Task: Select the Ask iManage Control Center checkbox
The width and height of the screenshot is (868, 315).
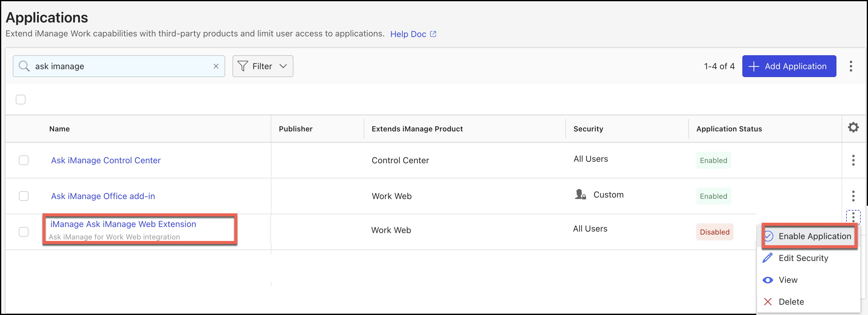Action: point(24,160)
